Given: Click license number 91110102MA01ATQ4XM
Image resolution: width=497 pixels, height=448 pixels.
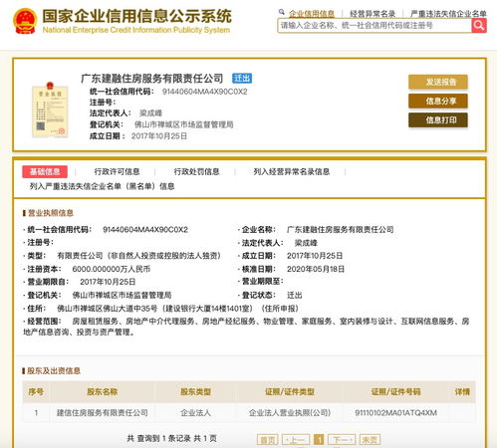Looking at the screenshot, I should click(x=395, y=413).
